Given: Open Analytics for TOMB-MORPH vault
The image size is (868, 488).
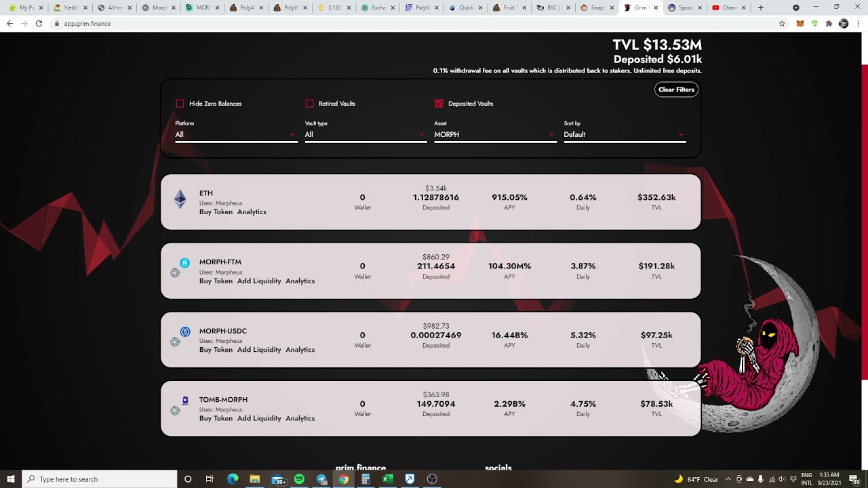Looking at the screenshot, I should tap(300, 418).
